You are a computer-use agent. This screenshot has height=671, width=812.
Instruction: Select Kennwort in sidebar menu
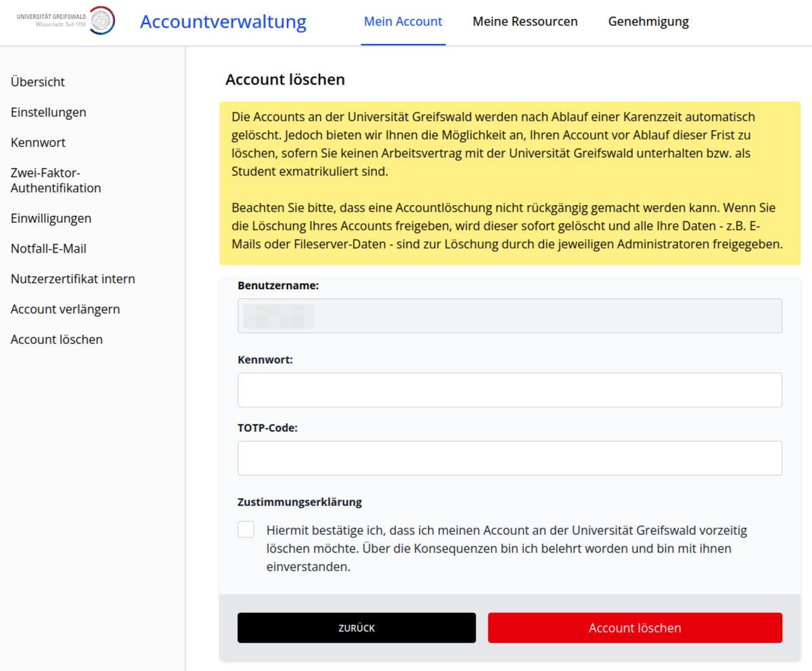click(38, 143)
